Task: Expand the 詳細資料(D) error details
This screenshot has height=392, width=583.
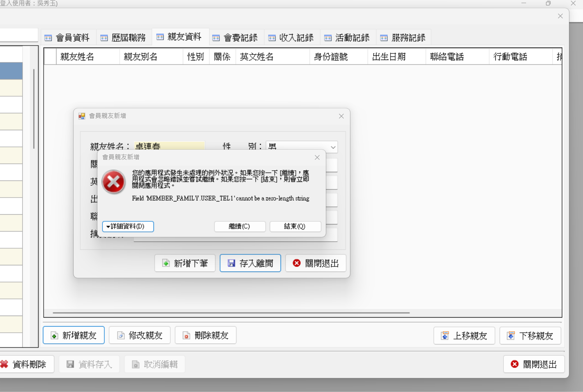Action: coord(128,226)
